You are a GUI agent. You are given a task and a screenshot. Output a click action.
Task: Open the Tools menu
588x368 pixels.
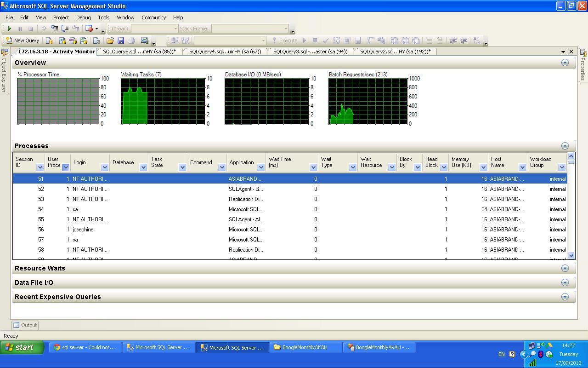(104, 17)
